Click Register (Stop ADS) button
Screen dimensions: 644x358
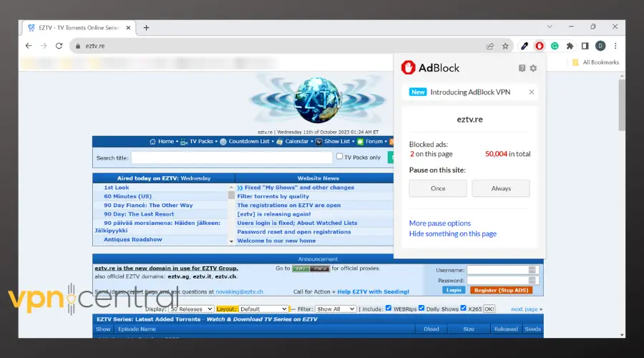click(x=501, y=290)
